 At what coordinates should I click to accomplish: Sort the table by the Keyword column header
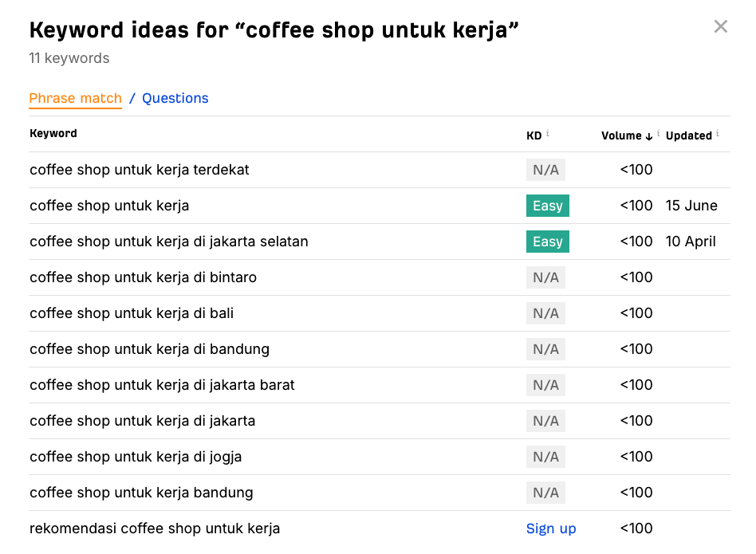[x=53, y=133]
